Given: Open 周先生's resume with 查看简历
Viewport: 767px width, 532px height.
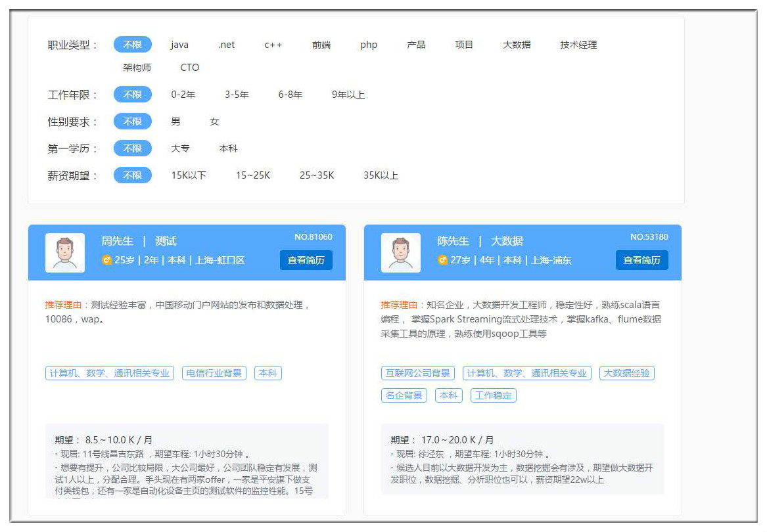Looking at the screenshot, I should [306, 260].
